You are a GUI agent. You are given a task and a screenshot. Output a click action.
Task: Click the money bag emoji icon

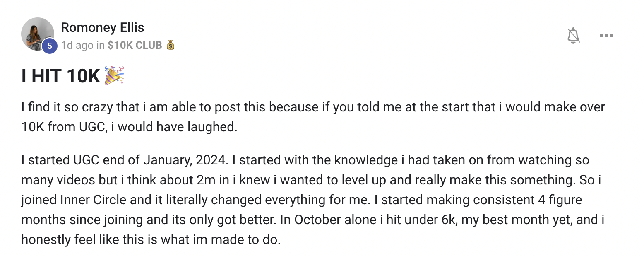[170, 45]
